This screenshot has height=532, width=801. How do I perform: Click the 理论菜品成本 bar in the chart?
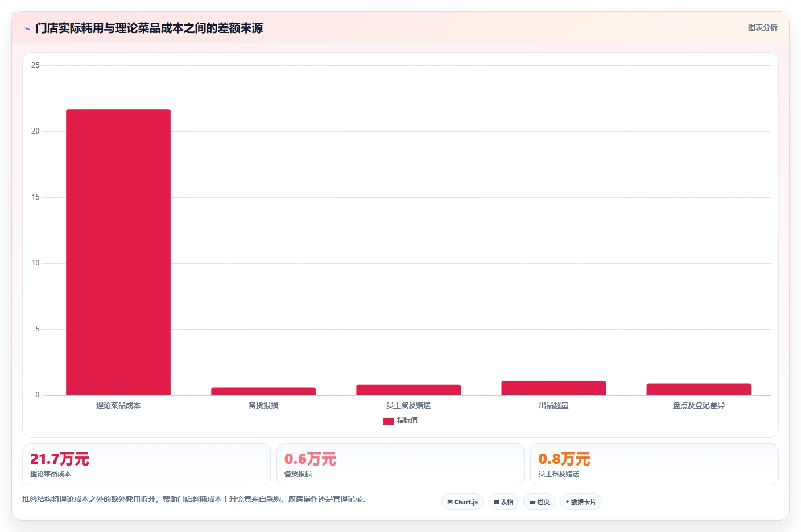pyautogui.click(x=118, y=252)
